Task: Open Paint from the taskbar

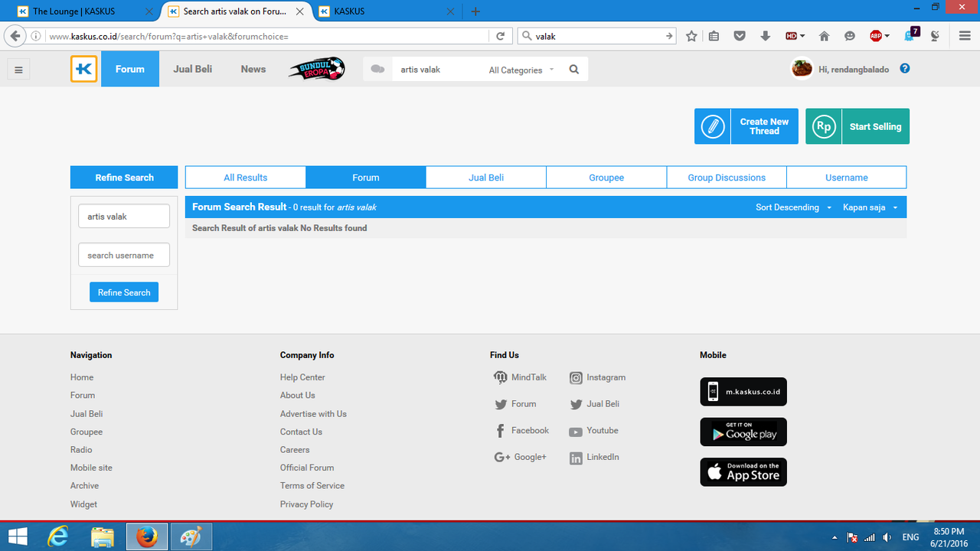Action: pos(191,536)
